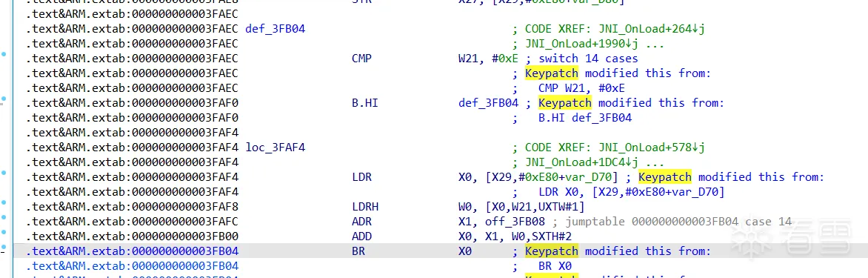Select the ADD mnemonic
The image size is (868, 278).
coord(362,236)
